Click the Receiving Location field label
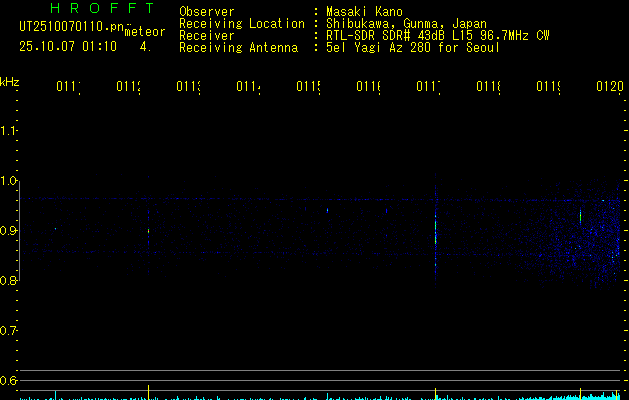 click(x=242, y=24)
